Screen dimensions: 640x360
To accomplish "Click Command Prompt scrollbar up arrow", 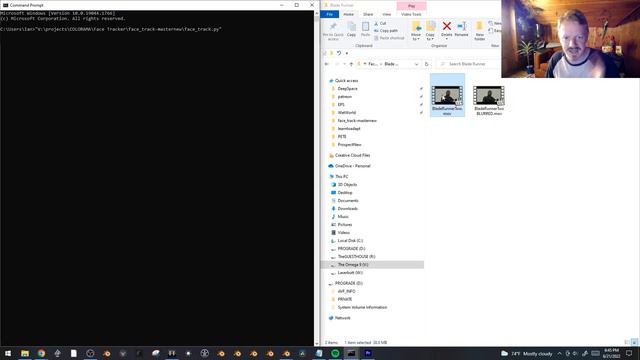I will coord(317,13).
